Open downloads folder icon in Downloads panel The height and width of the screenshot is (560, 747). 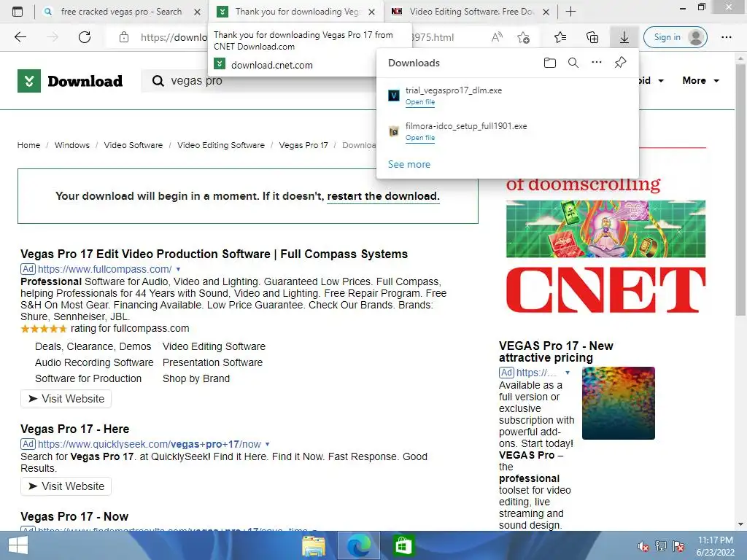(550, 63)
